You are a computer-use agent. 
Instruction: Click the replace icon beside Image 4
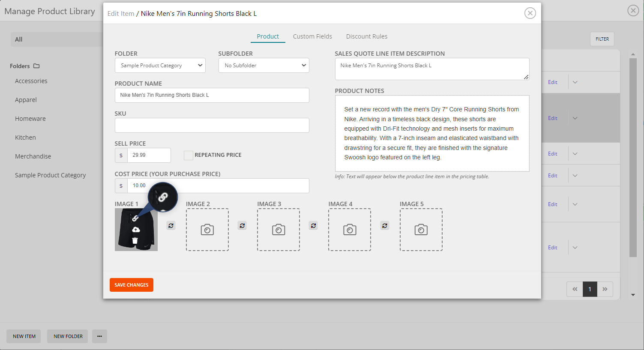click(384, 225)
